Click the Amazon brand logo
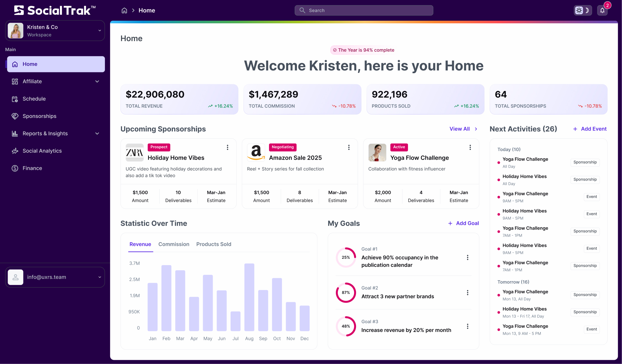Screen dimensions: 622x364 click(x=256, y=152)
